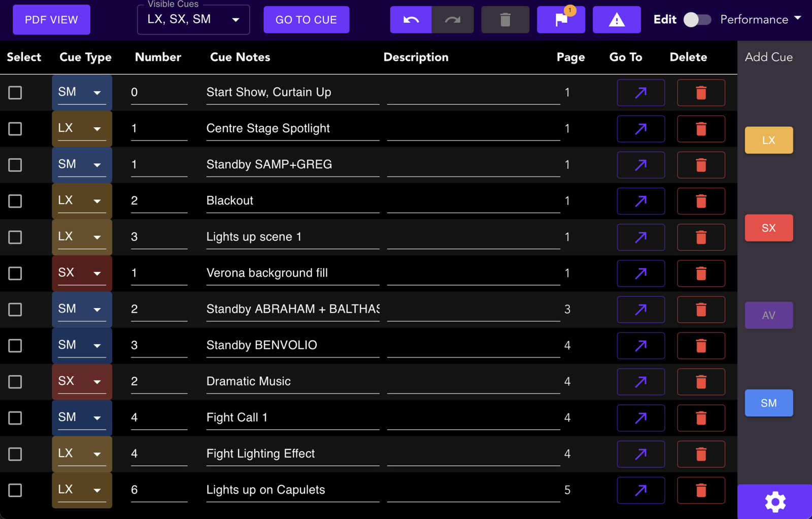Screen dimensions: 812x519
Task: Go to Centre Stage Spotlight cue
Action: coord(641,129)
